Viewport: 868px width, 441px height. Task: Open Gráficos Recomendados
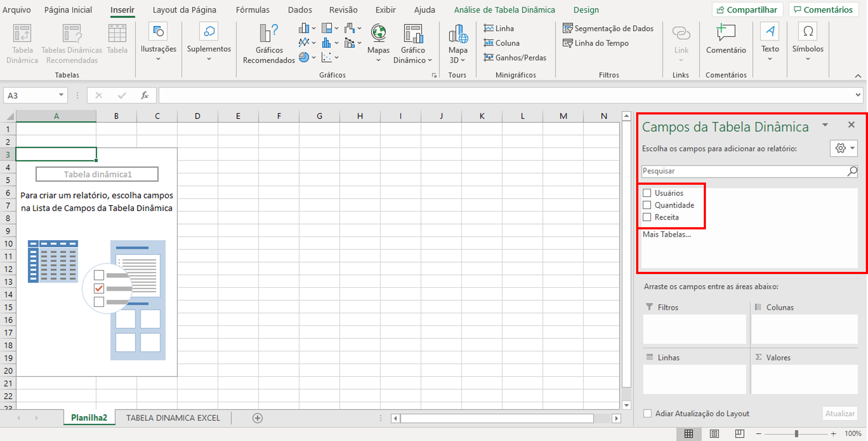[x=269, y=44]
